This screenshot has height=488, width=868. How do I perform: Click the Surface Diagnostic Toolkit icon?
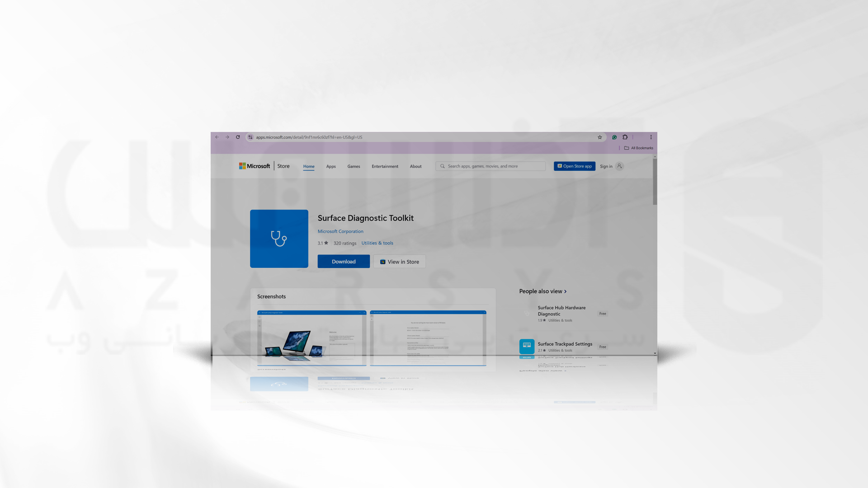tap(278, 238)
